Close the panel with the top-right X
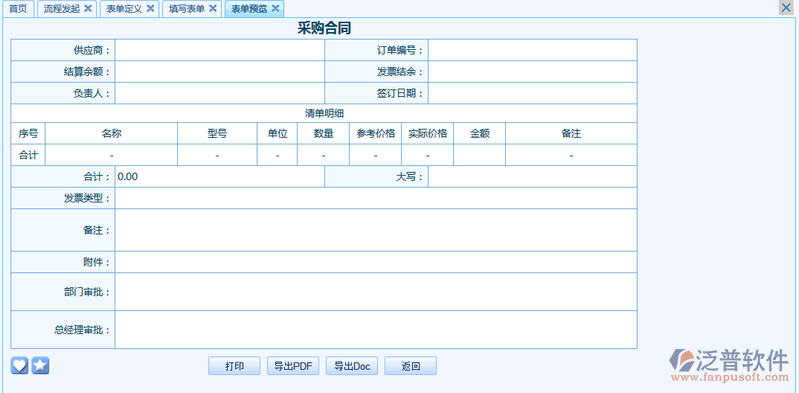 click(x=786, y=7)
